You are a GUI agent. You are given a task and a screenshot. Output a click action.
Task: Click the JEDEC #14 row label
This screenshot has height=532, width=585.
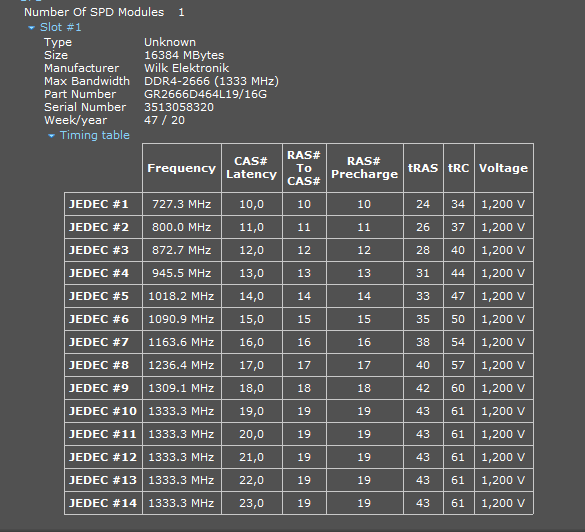103,503
